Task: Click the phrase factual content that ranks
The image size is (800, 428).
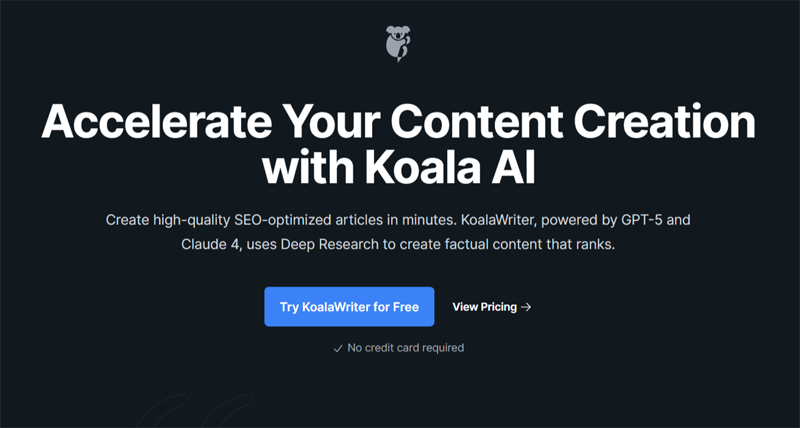Action: [x=530, y=244]
